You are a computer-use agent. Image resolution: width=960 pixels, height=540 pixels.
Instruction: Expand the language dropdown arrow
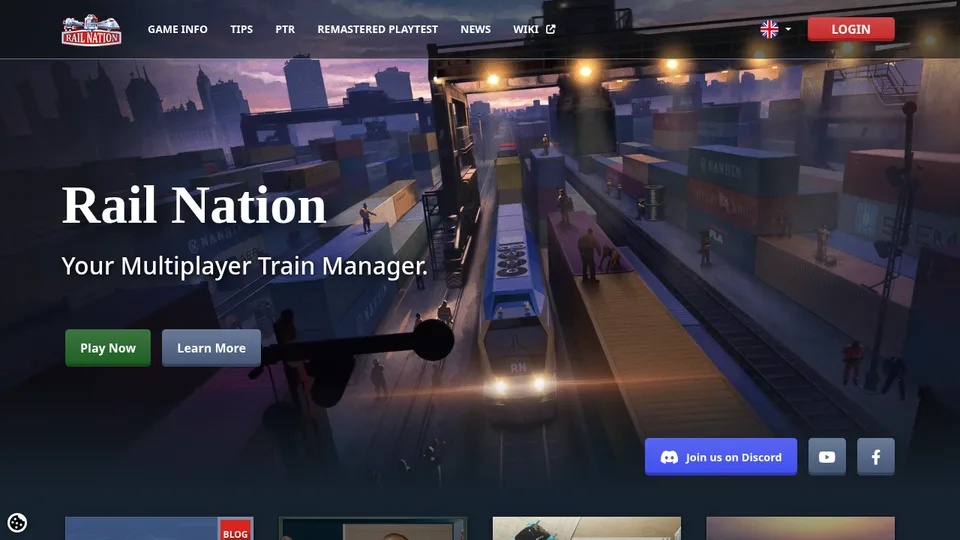coord(788,29)
